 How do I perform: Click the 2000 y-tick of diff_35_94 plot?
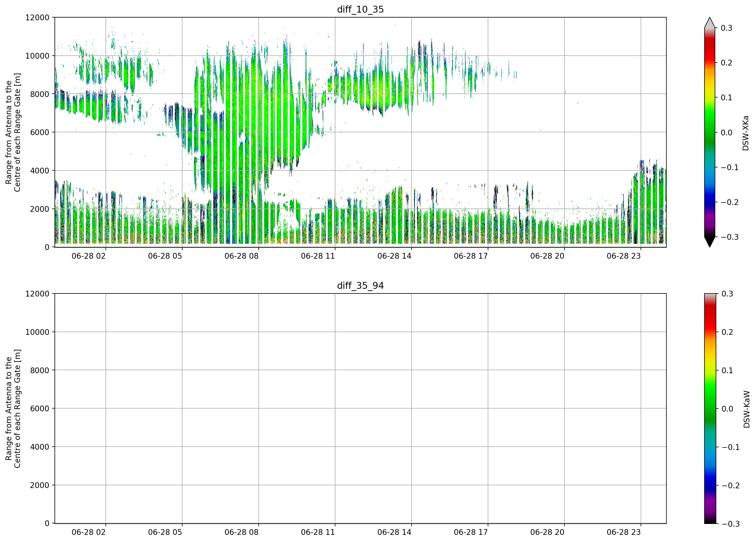pos(40,485)
